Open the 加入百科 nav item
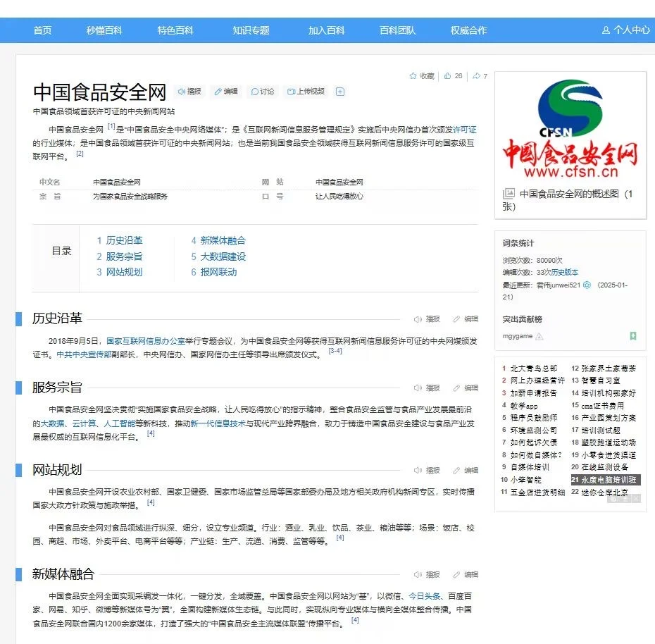The image size is (655, 644). point(326,30)
